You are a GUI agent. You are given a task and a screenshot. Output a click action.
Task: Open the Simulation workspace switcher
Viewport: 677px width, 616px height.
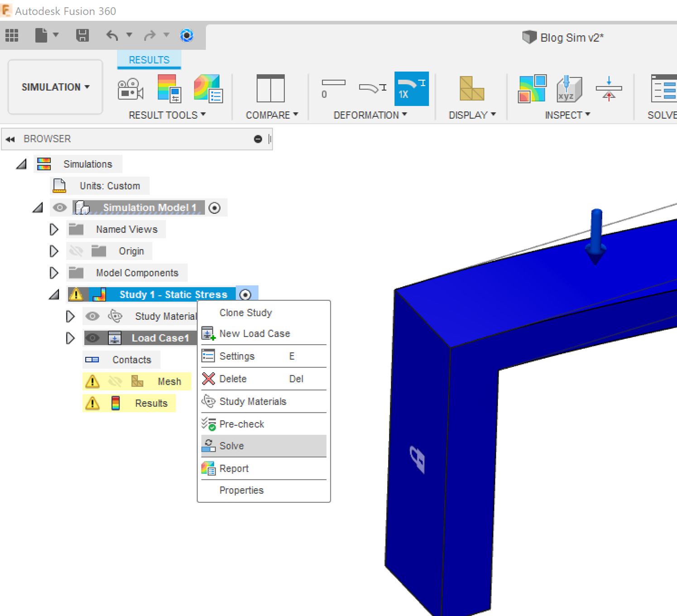pos(55,87)
